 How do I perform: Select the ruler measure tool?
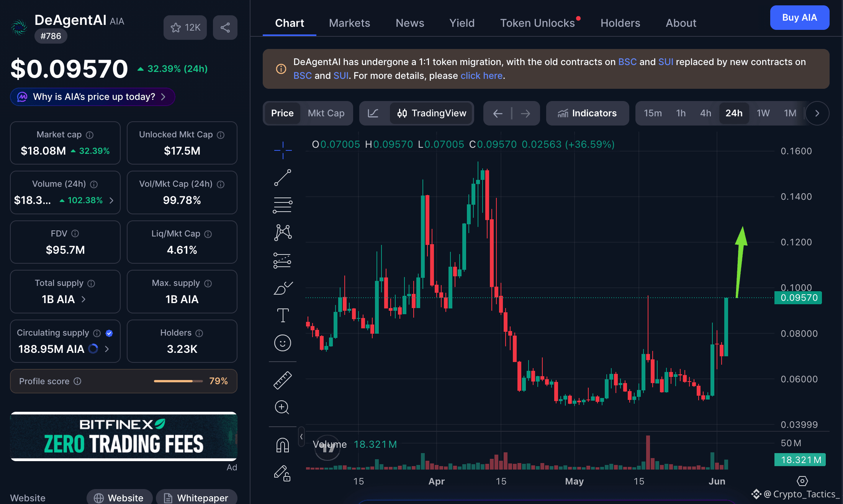point(283,380)
